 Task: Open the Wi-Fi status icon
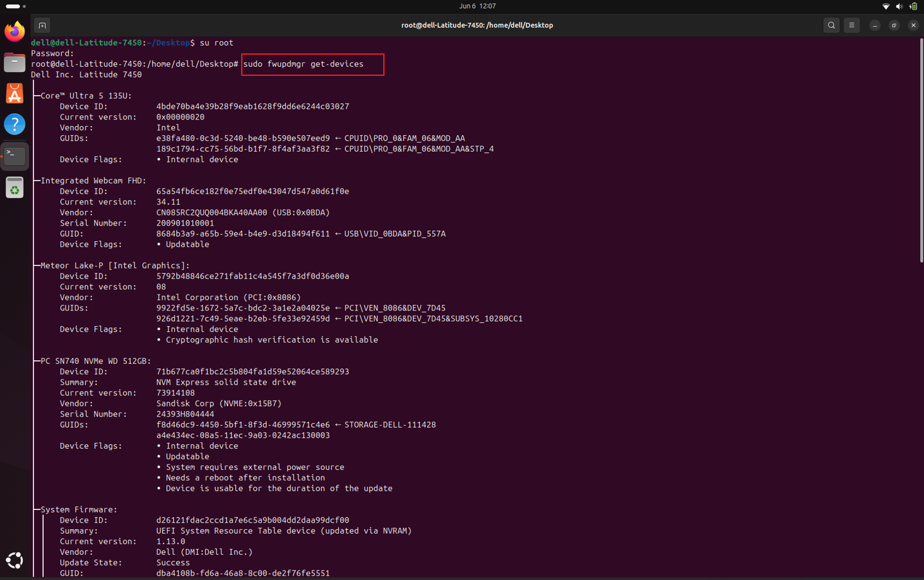point(886,6)
